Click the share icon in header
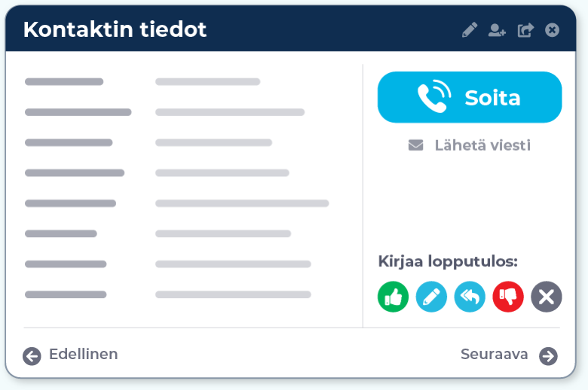 coord(525,30)
